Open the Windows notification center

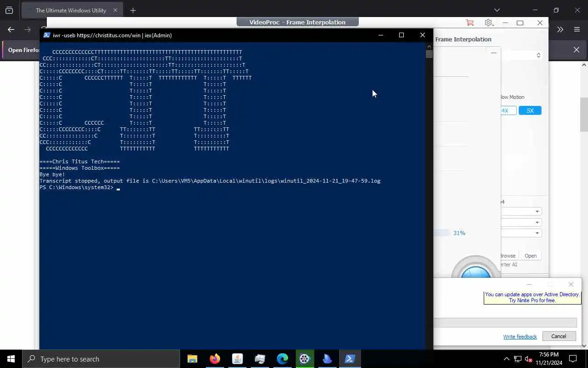(x=573, y=359)
